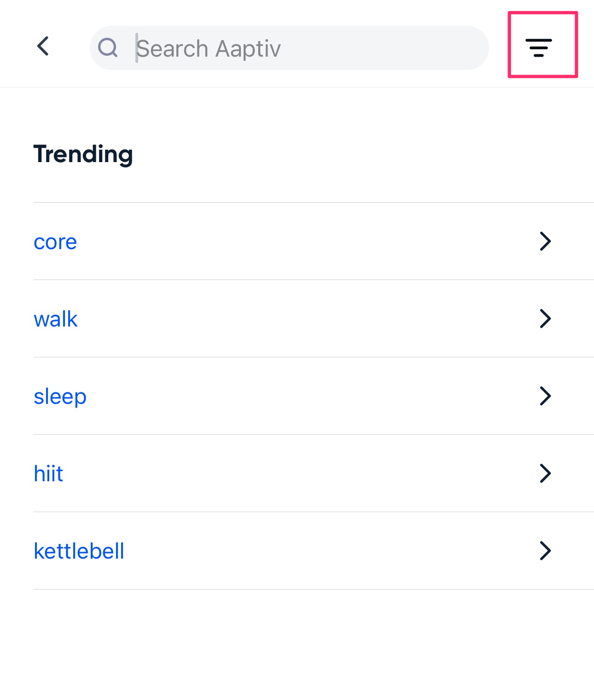Open the filter options icon
This screenshot has height=700, width=594.
point(539,47)
